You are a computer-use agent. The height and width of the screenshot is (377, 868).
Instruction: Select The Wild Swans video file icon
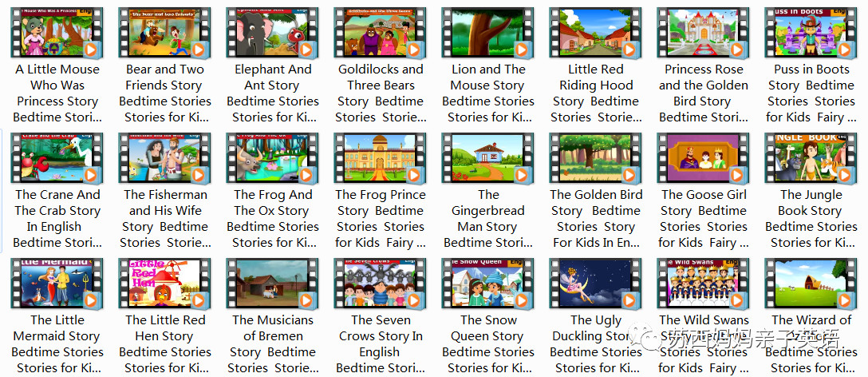point(703,284)
